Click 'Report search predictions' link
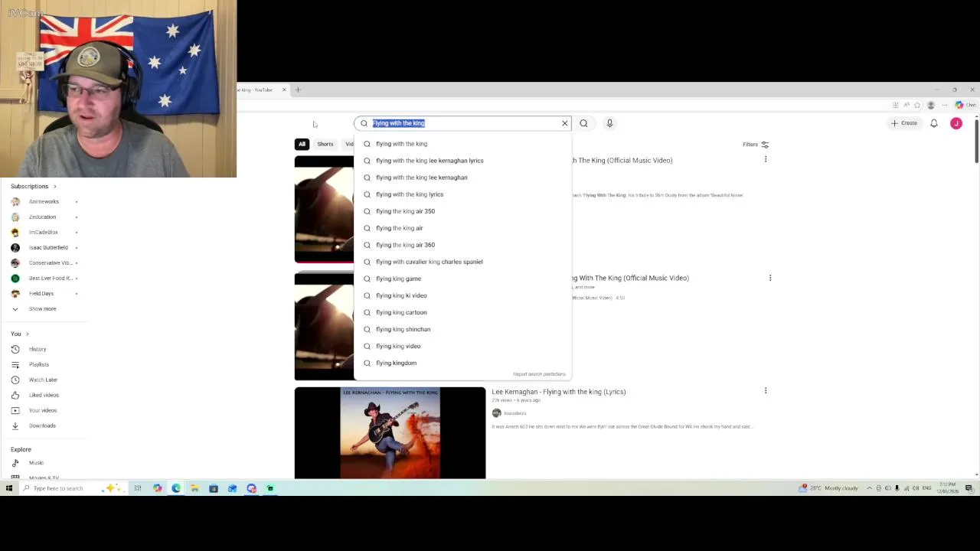This screenshot has height=551, width=980. tap(539, 374)
